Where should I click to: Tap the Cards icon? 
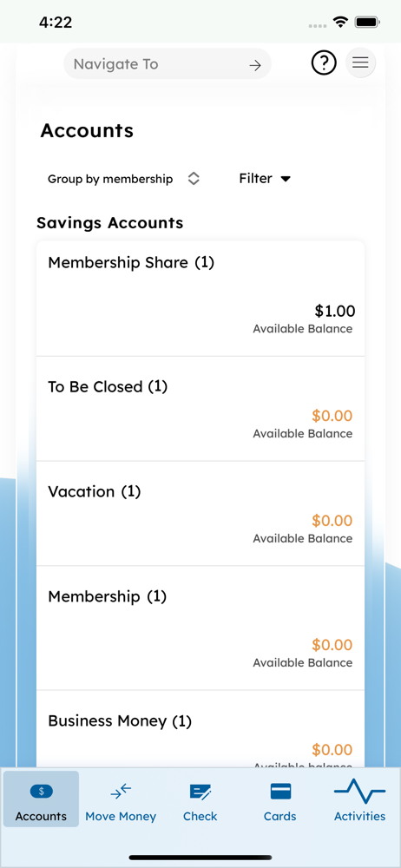point(280,792)
